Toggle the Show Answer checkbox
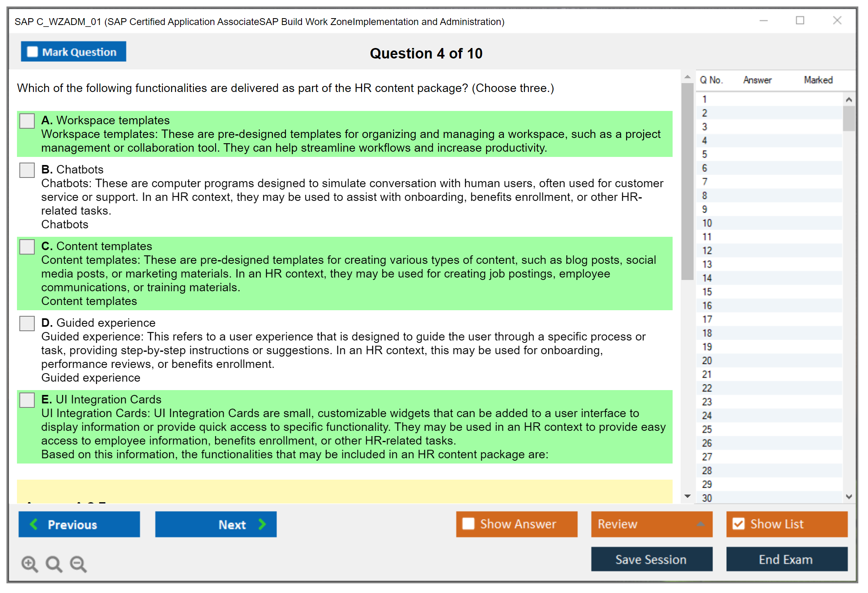The height and width of the screenshot is (593, 868). click(x=468, y=524)
